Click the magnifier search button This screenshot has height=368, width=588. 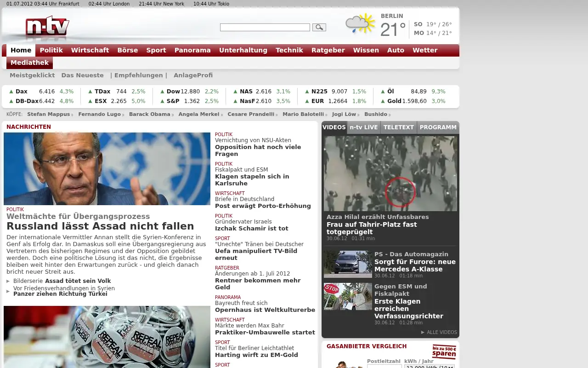tap(319, 28)
